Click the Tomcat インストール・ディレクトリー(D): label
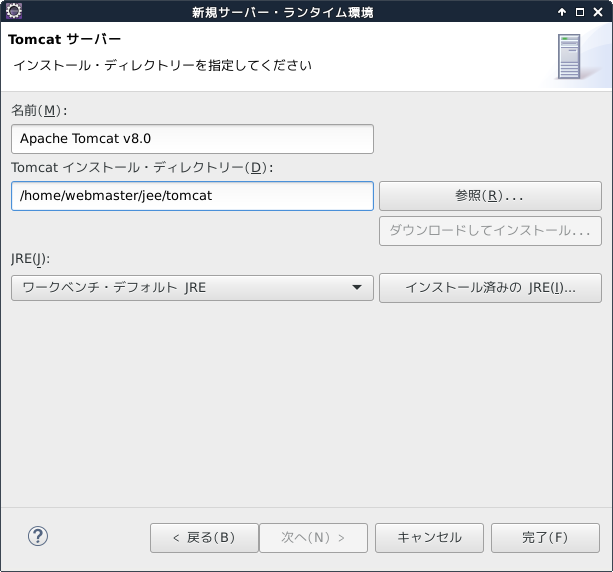Screen dimensions: 613x572 (x=142, y=167)
